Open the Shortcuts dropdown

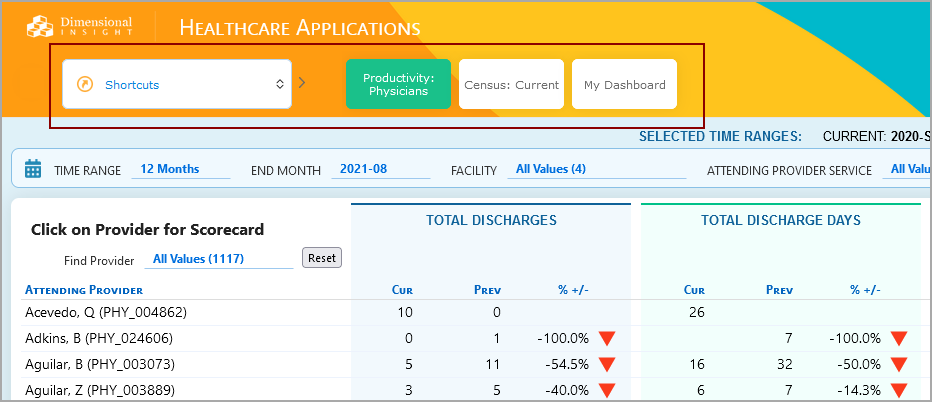(x=177, y=84)
